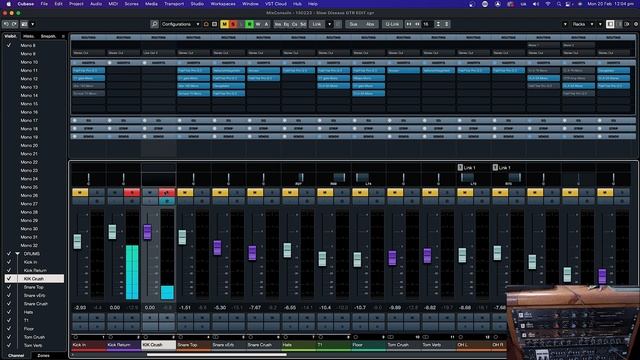Click the Sus button in toolbar
The image size is (640, 360).
click(353, 24)
